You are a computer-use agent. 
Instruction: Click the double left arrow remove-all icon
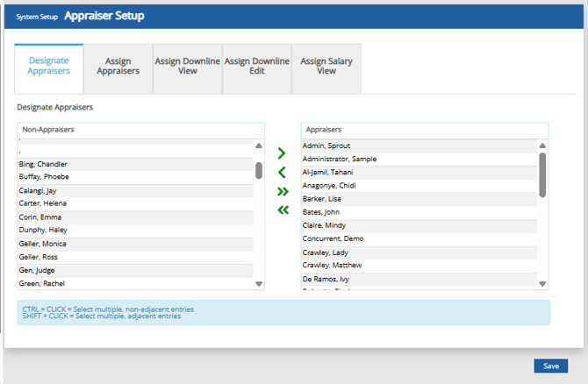click(282, 210)
